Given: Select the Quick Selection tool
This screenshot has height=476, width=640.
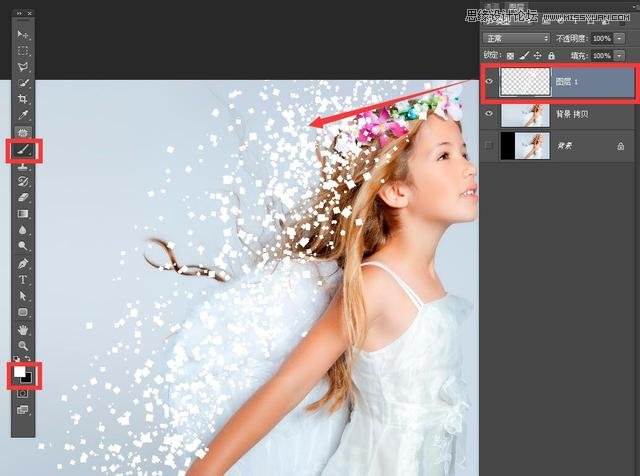Looking at the screenshot, I should coord(23,83).
